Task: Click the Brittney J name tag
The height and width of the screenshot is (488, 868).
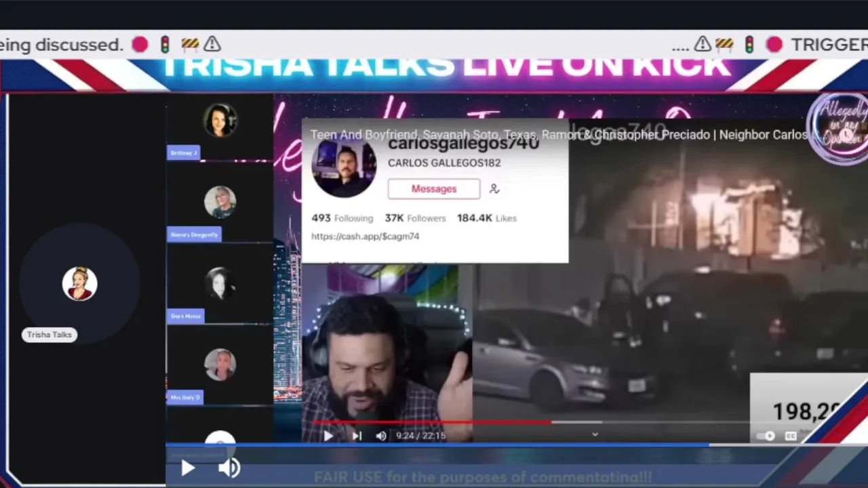Action: [184, 153]
